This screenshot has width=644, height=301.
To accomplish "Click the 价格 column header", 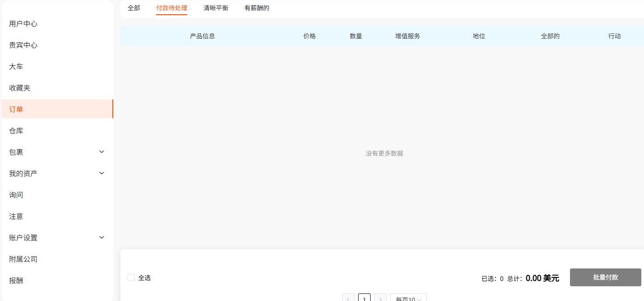I will 310,36.
